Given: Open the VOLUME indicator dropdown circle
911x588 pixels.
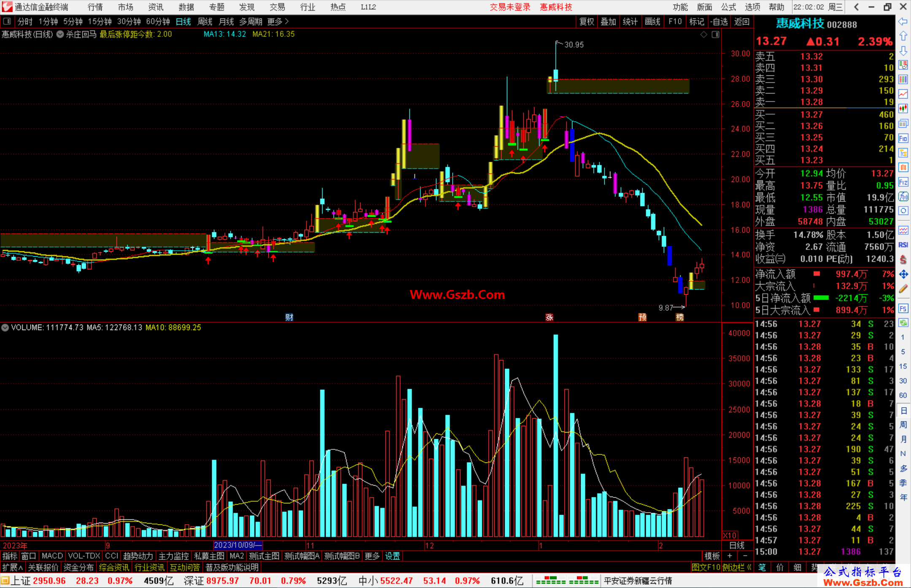Looking at the screenshot, I should (x=5, y=328).
